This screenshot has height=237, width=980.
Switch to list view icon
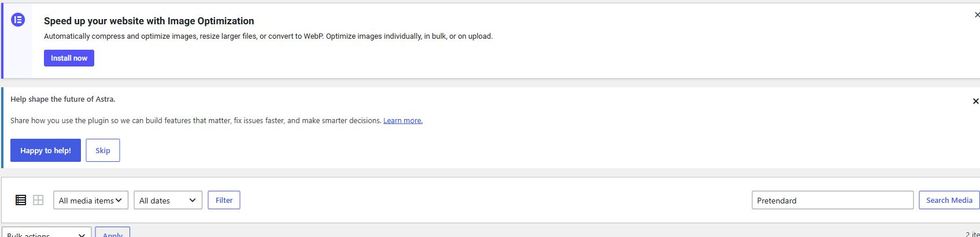pos(21,200)
